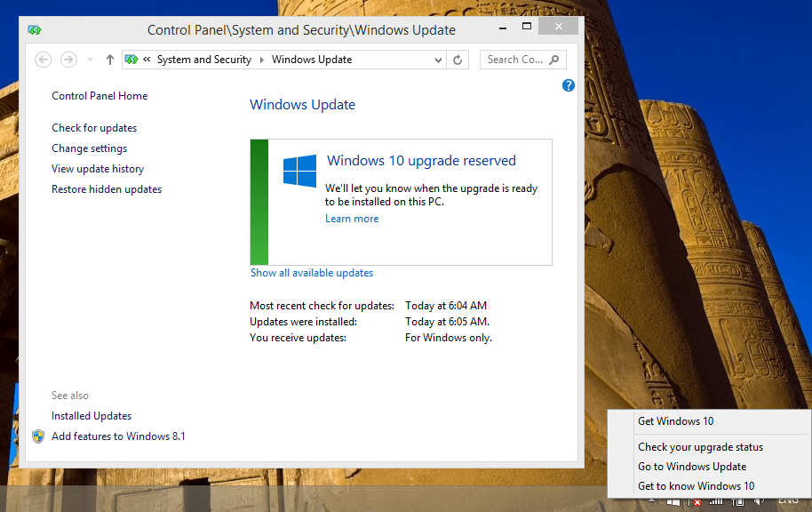Refresh the Windows Update page

point(458,60)
